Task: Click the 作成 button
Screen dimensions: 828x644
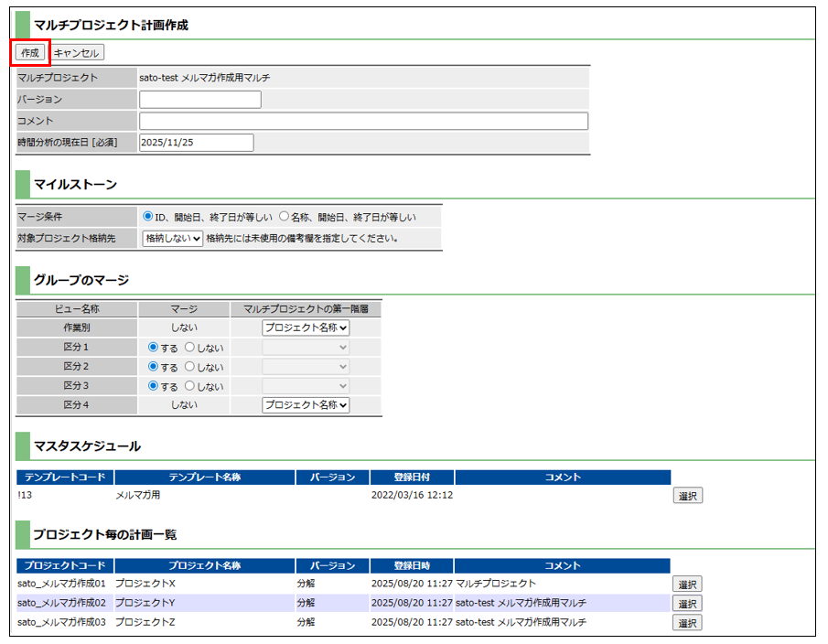Action: pyautogui.click(x=29, y=53)
